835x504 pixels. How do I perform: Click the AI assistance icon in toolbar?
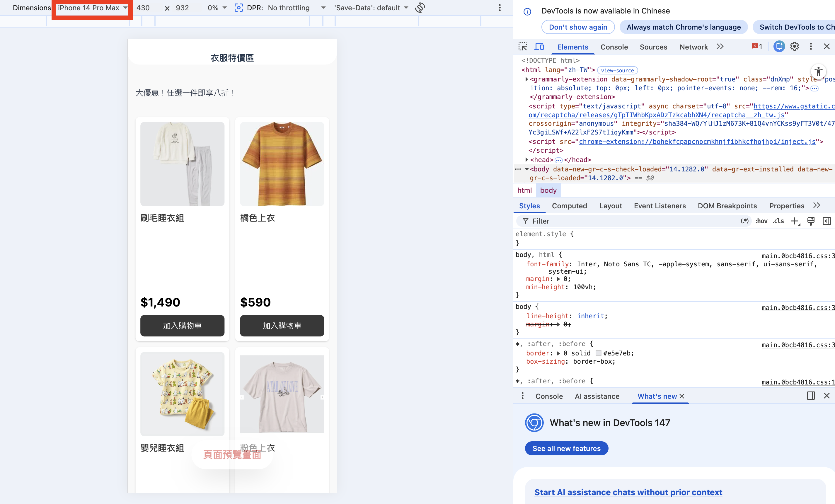click(779, 46)
